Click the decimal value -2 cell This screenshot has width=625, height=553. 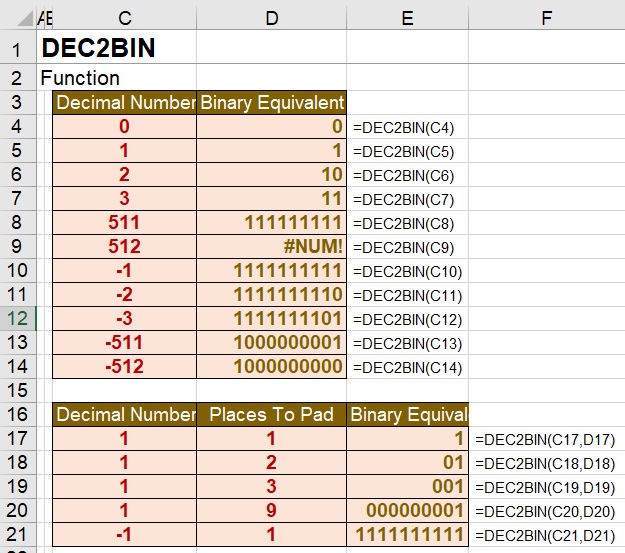tap(124, 295)
